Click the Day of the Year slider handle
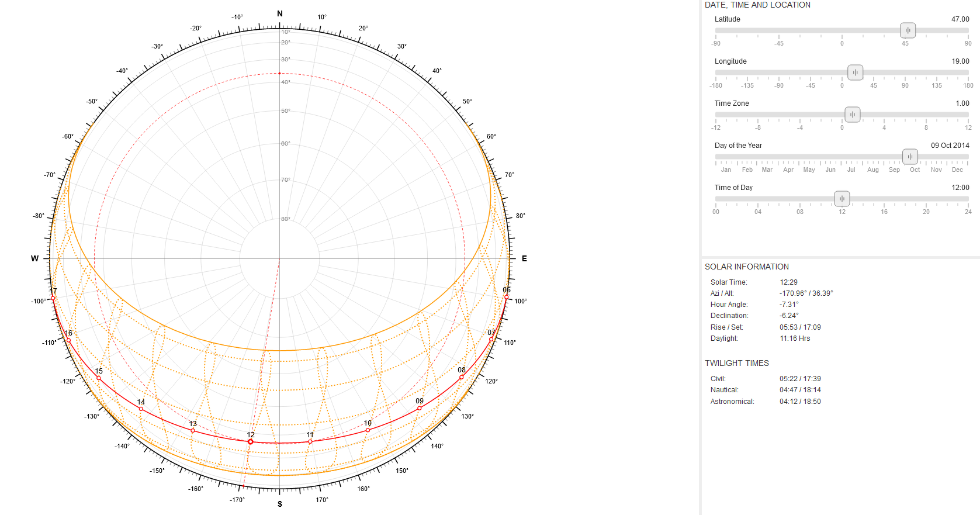Screen dimensions: 980x515 coord(910,157)
